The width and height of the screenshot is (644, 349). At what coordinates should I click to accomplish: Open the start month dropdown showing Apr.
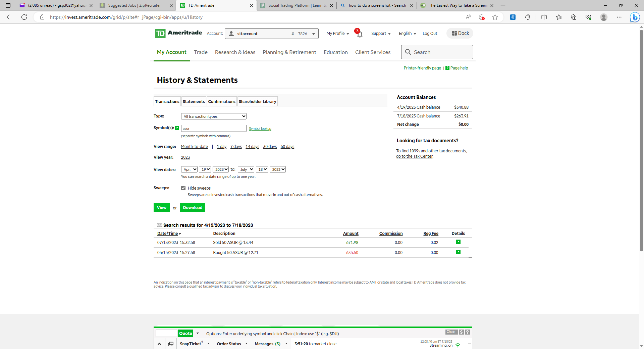coord(189,169)
